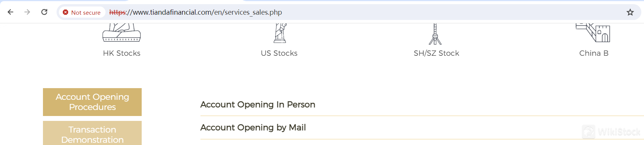Click the browser back arrow
The height and width of the screenshot is (145, 644).
tap(11, 12)
